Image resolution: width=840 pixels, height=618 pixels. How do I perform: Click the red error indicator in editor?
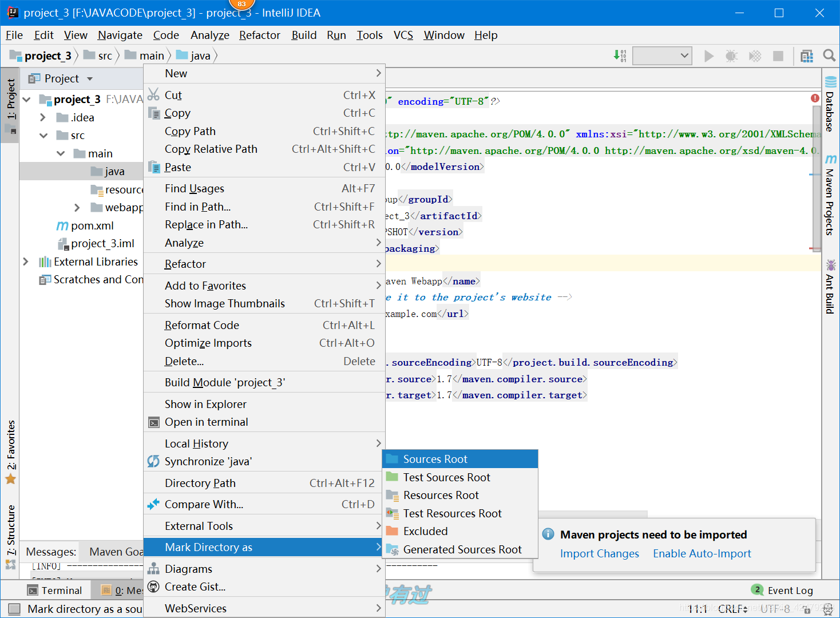click(x=815, y=98)
